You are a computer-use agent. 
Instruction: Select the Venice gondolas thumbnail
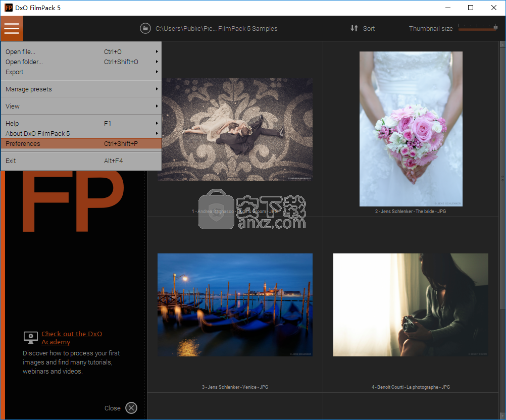click(235, 305)
